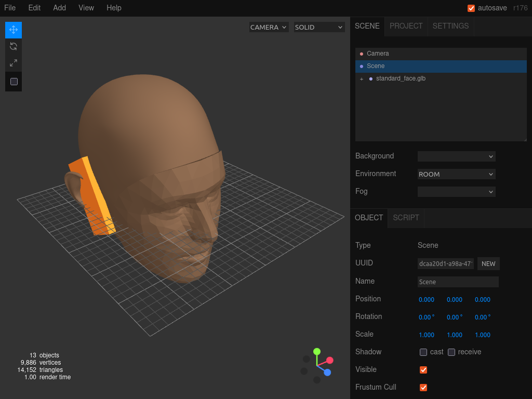This screenshot has height=399, width=532.
Task: Open the Edit menu
Action: [x=34, y=8]
